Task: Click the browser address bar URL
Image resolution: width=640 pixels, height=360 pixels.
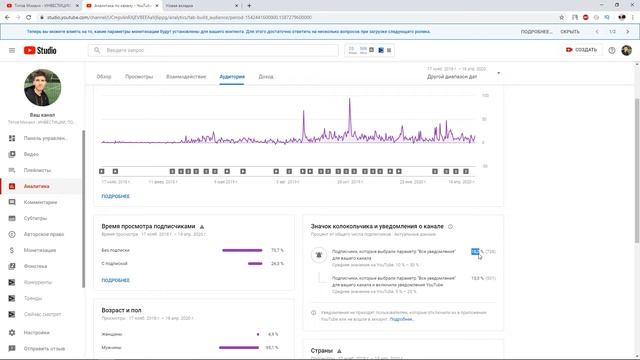Action: coord(180,18)
